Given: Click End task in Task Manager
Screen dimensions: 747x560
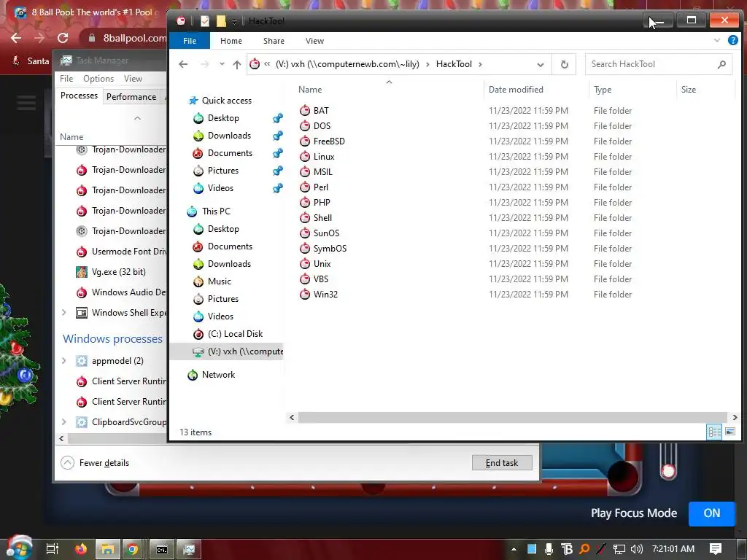Looking at the screenshot, I should click(502, 463).
